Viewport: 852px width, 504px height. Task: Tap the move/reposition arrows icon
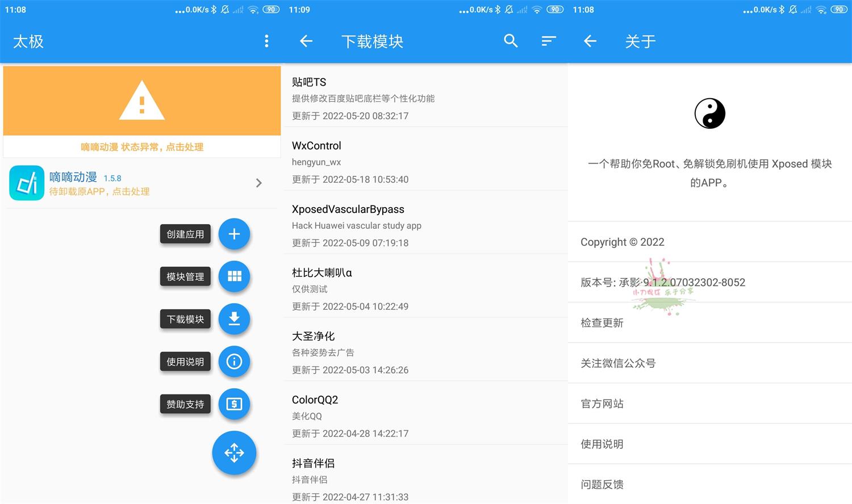click(x=234, y=452)
